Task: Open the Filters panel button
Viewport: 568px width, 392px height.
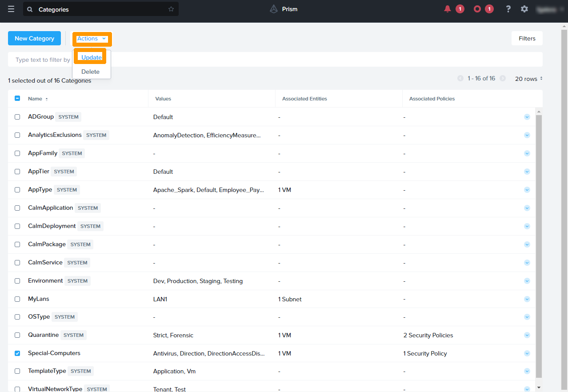Action: click(527, 39)
